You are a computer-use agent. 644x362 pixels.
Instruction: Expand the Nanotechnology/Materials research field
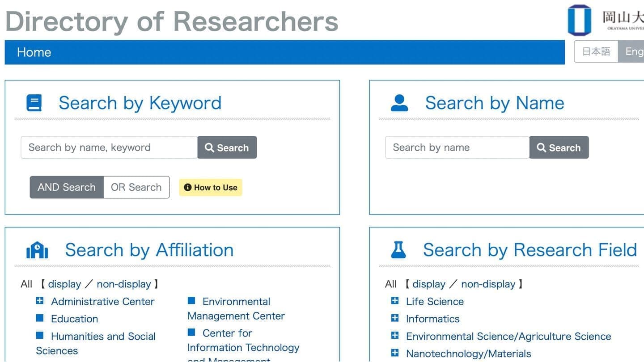coord(394,353)
